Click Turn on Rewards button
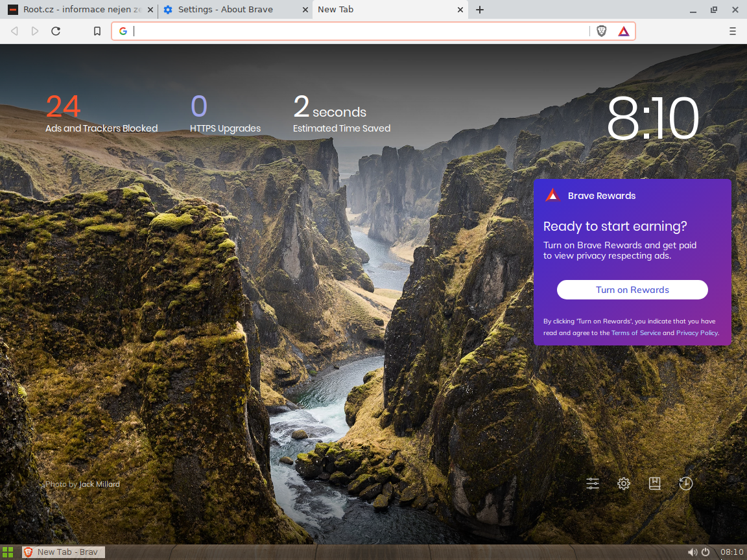 coord(632,290)
